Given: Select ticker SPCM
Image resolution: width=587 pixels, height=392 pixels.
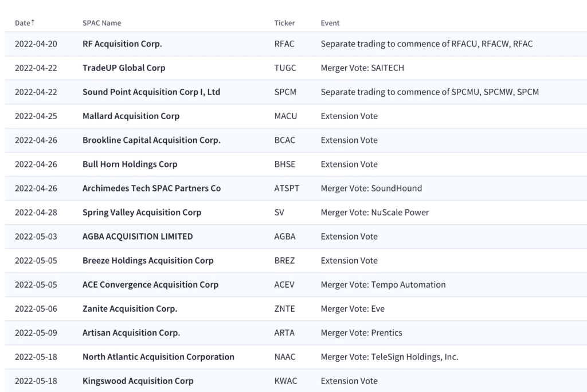Looking at the screenshot, I should point(285,92).
